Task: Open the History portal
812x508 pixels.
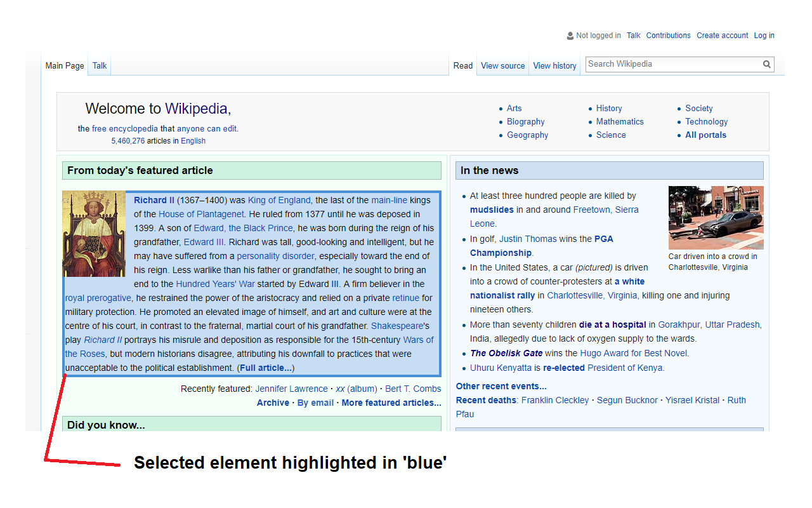Action: (x=609, y=109)
